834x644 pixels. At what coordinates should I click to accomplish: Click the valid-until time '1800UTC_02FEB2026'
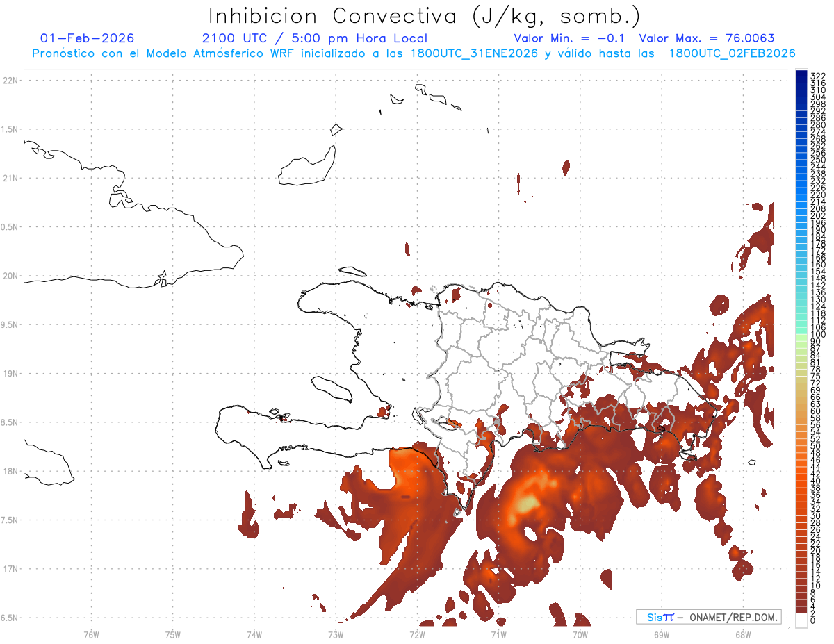[x=732, y=53]
